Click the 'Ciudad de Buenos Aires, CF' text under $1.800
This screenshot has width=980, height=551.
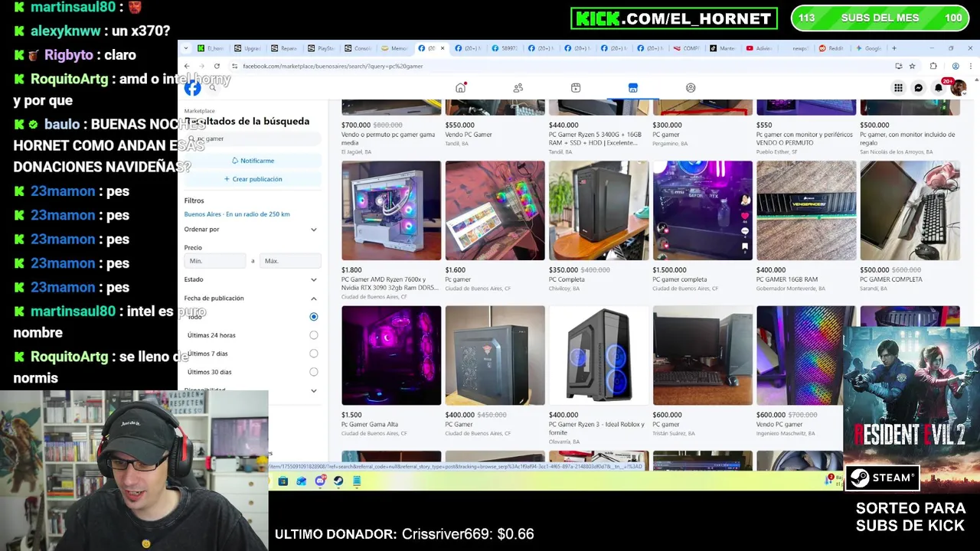(374, 297)
